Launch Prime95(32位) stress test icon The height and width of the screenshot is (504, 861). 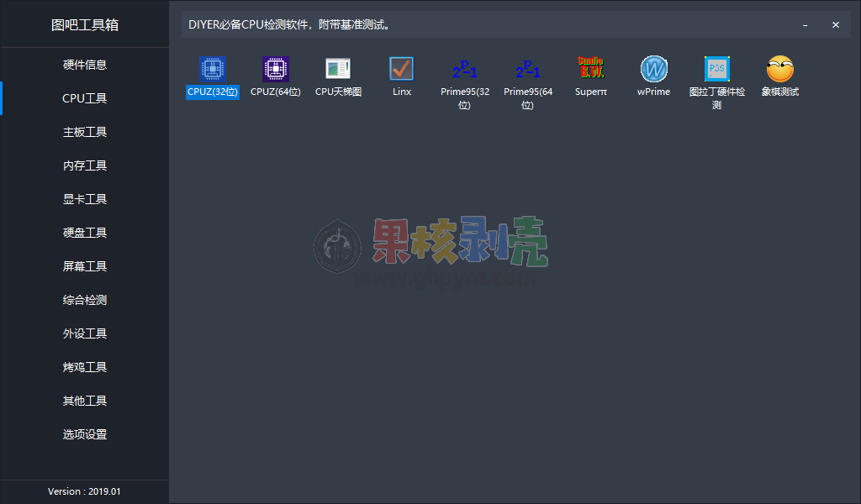[x=464, y=69]
